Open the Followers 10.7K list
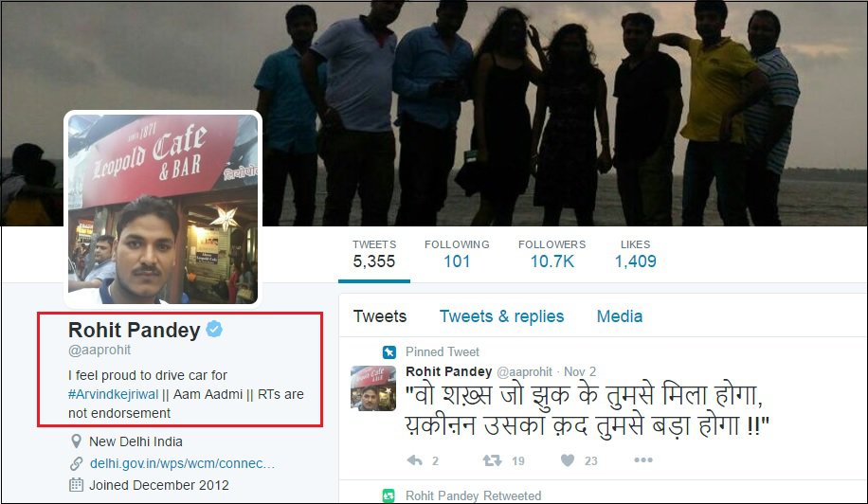The image size is (868, 504). click(x=552, y=255)
